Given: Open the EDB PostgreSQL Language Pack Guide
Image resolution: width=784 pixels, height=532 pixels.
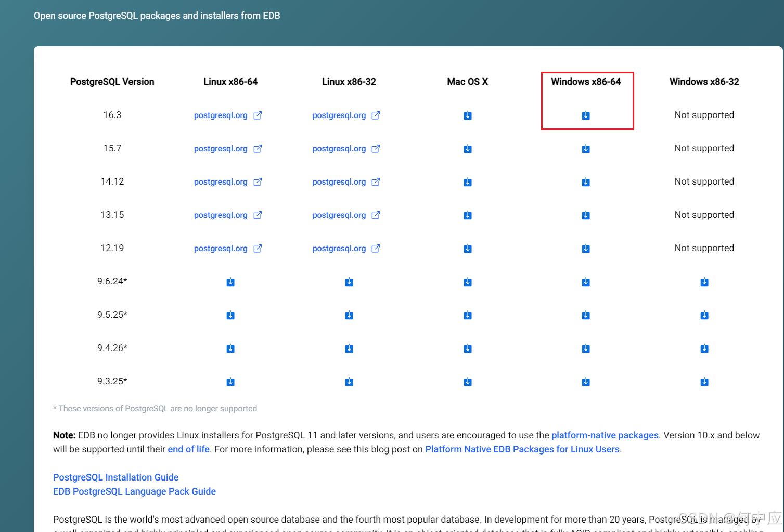Looking at the screenshot, I should click(x=134, y=491).
